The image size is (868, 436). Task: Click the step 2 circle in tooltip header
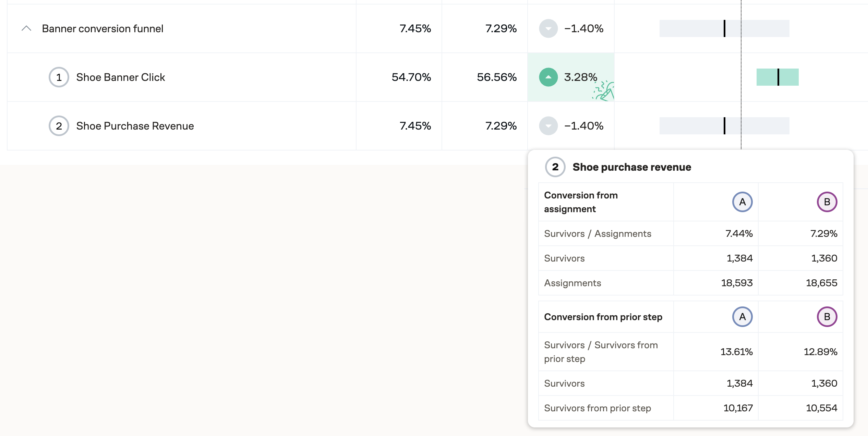tap(555, 167)
